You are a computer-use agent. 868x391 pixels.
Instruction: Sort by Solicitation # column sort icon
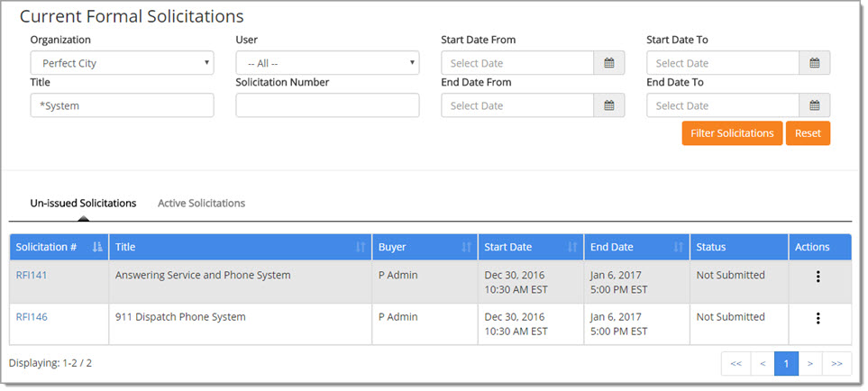(x=97, y=248)
